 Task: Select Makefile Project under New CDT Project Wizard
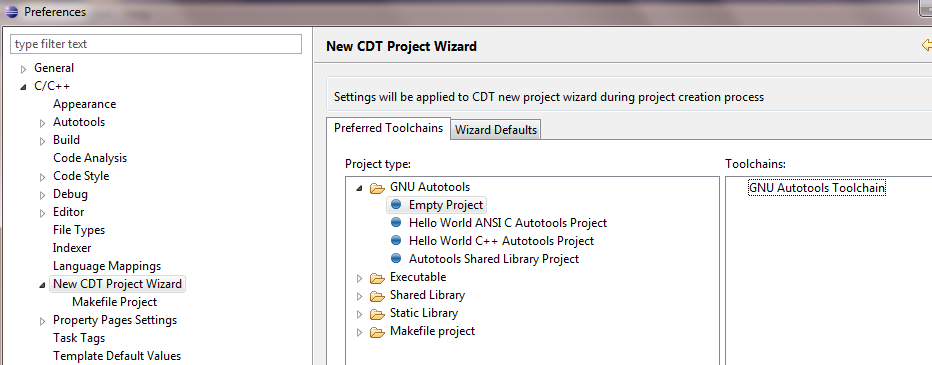[x=114, y=302]
